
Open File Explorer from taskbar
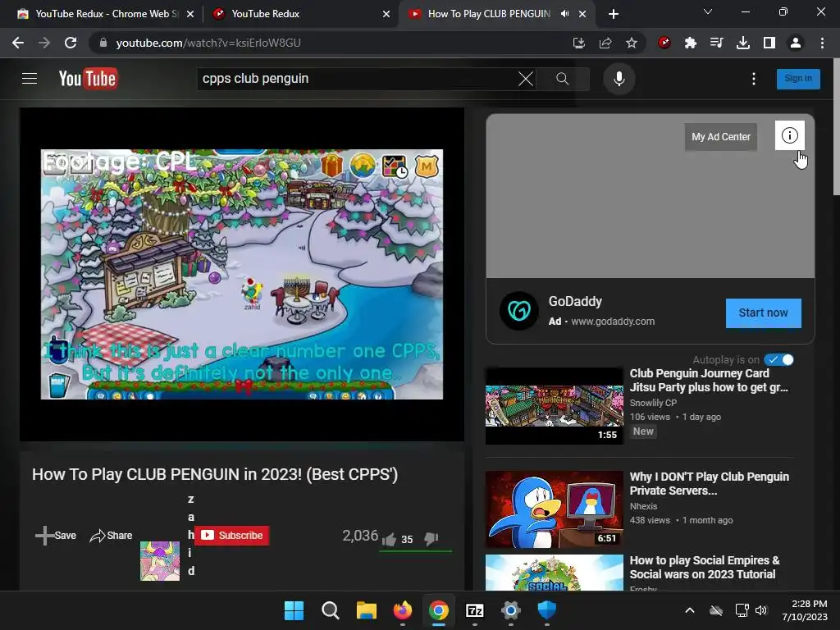point(367,610)
